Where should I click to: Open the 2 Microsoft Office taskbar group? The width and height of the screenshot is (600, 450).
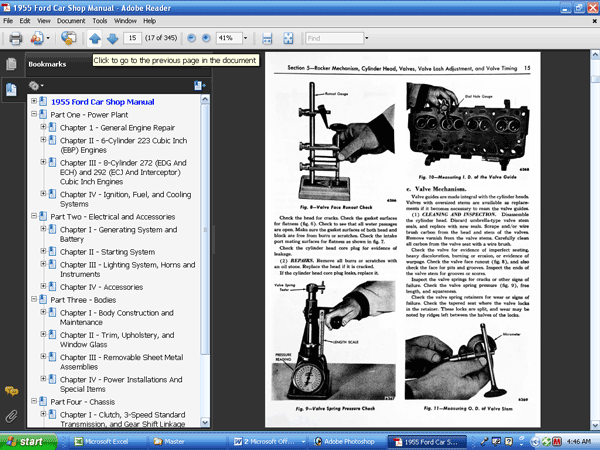(x=269, y=442)
